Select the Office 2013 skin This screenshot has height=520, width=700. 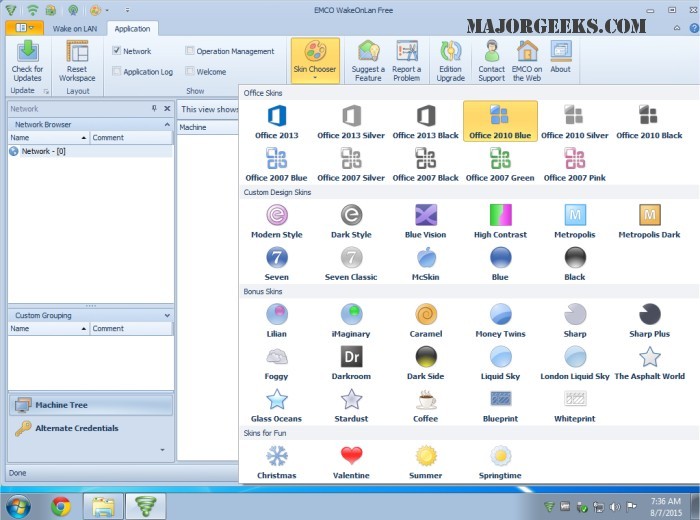(276, 121)
